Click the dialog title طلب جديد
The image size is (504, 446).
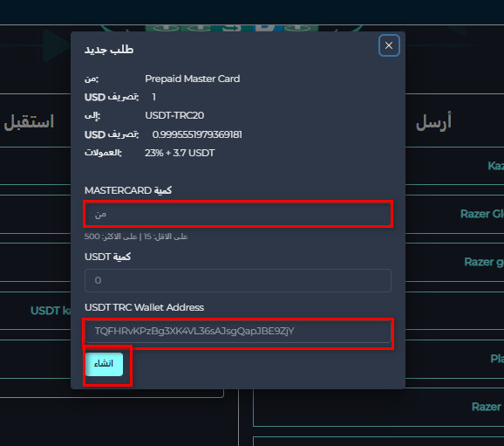click(109, 50)
